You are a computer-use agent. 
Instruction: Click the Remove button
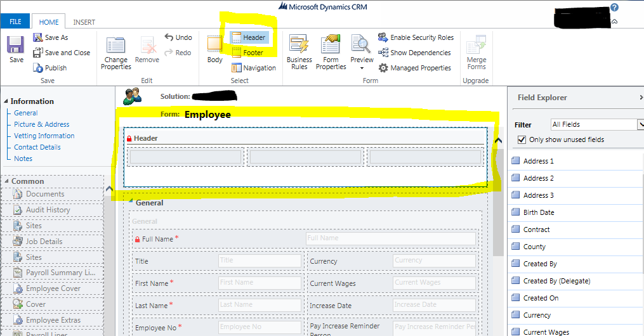pos(147,50)
